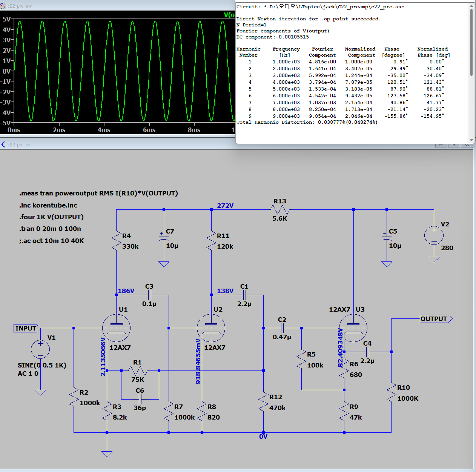The height and width of the screenshot is (472, 476).
Task: Click the 330k value of R4
Action: (131, 246)
